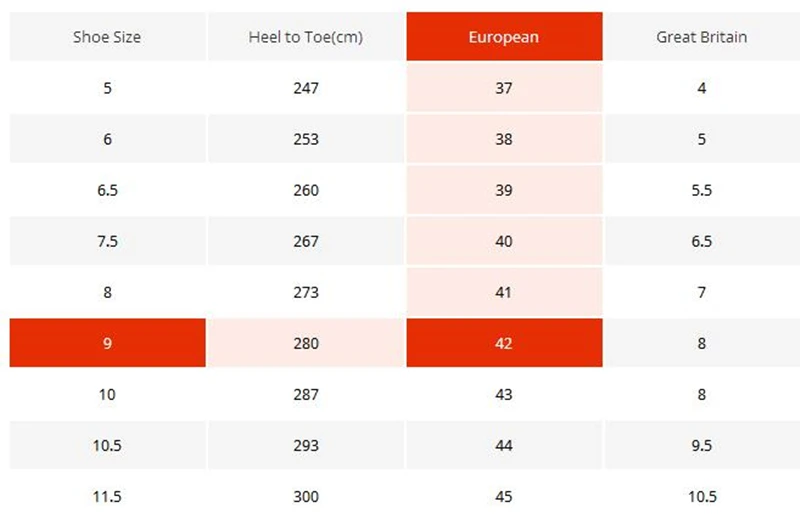
Task: Select European size 43 cell
Action: (x=504, y=394)
